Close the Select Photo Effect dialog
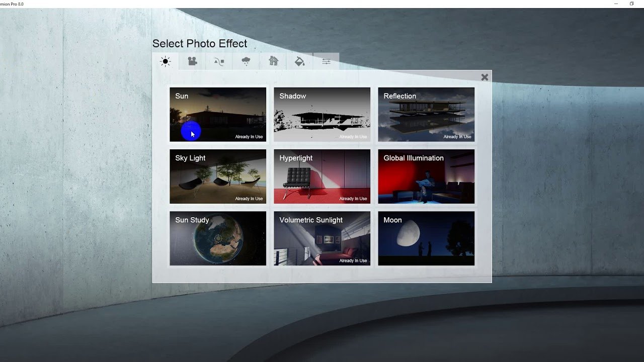The height and width of the screenshot is (362, 644). (x=485, y=77)
